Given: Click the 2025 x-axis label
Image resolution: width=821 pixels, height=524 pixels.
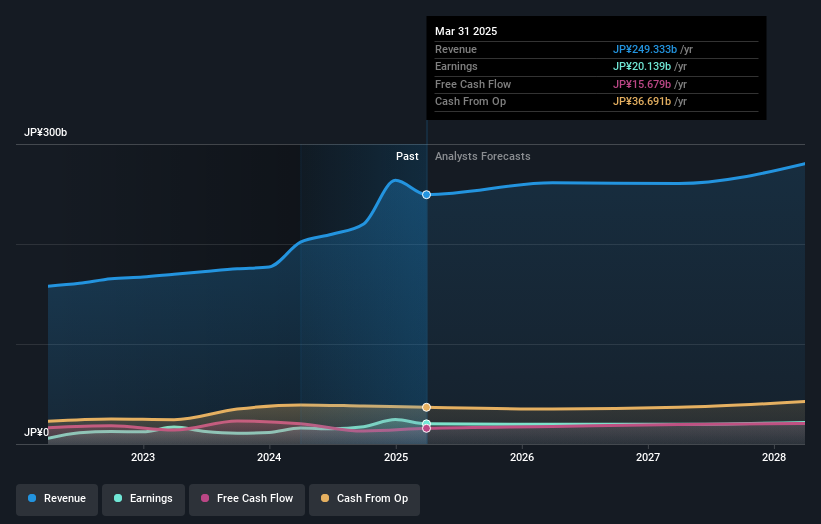Looking at the screenshot, I should 396,457.
